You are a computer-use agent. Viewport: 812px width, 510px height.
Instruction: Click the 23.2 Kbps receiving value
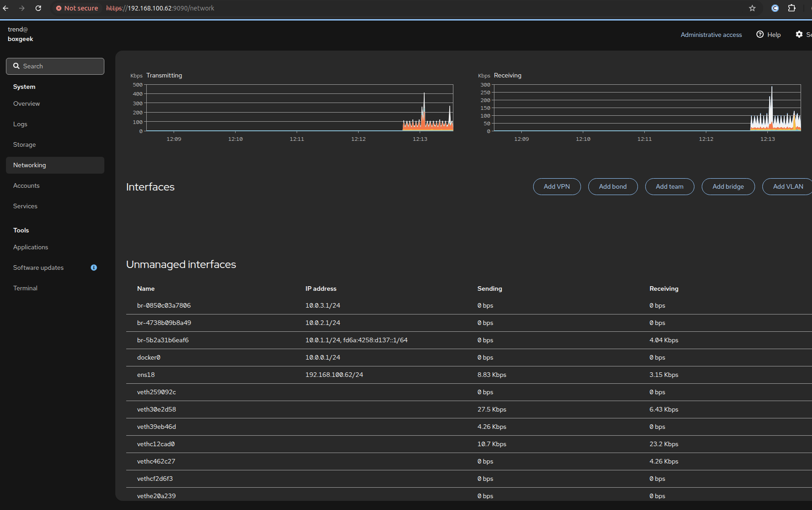[x=663, y=444]
